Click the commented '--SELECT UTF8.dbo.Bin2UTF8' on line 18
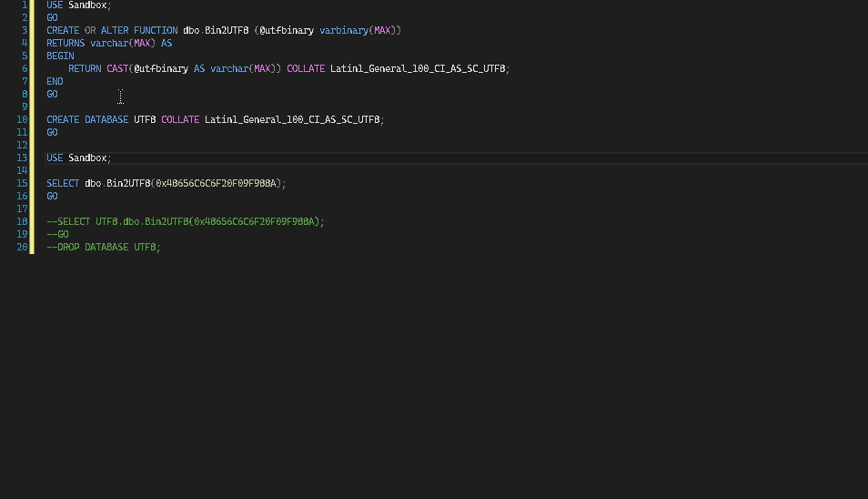868x499 pixels. pyautogui.click(x=118, y=221)
